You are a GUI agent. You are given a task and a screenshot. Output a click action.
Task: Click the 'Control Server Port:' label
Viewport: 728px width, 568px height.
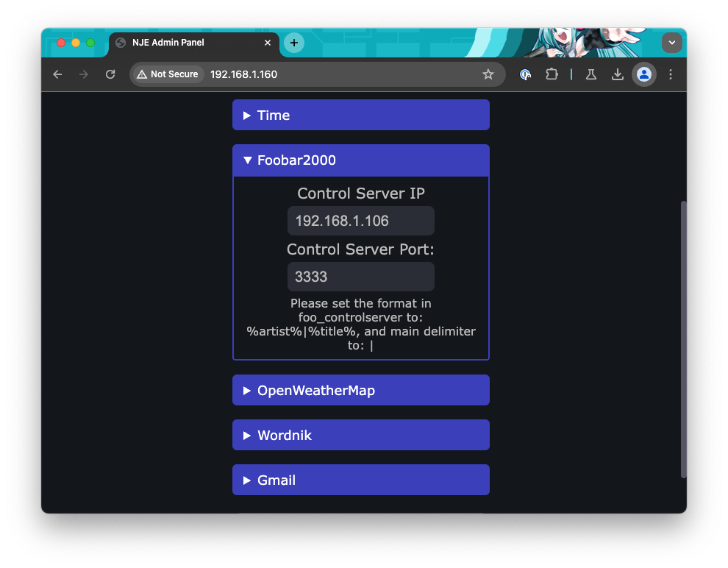[361, 249]
